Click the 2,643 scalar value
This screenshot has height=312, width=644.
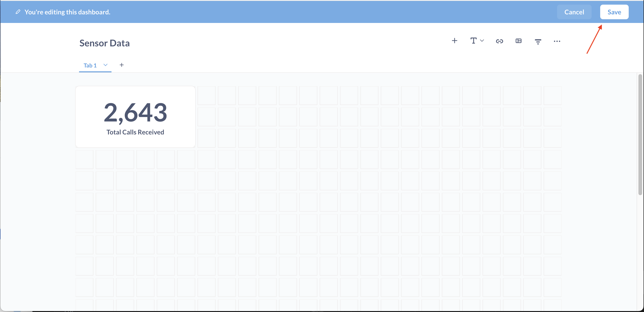click(x=135, y=113)
